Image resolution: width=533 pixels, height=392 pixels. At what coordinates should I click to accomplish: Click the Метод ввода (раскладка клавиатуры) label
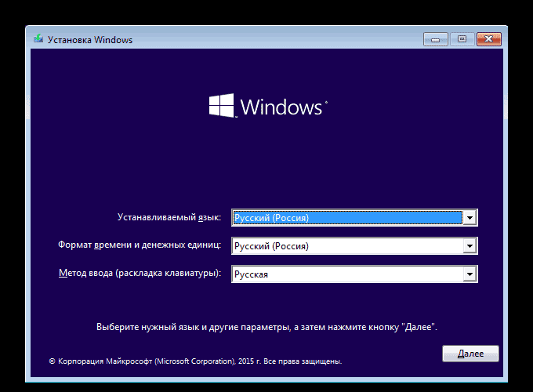click(x=140, y=273)
